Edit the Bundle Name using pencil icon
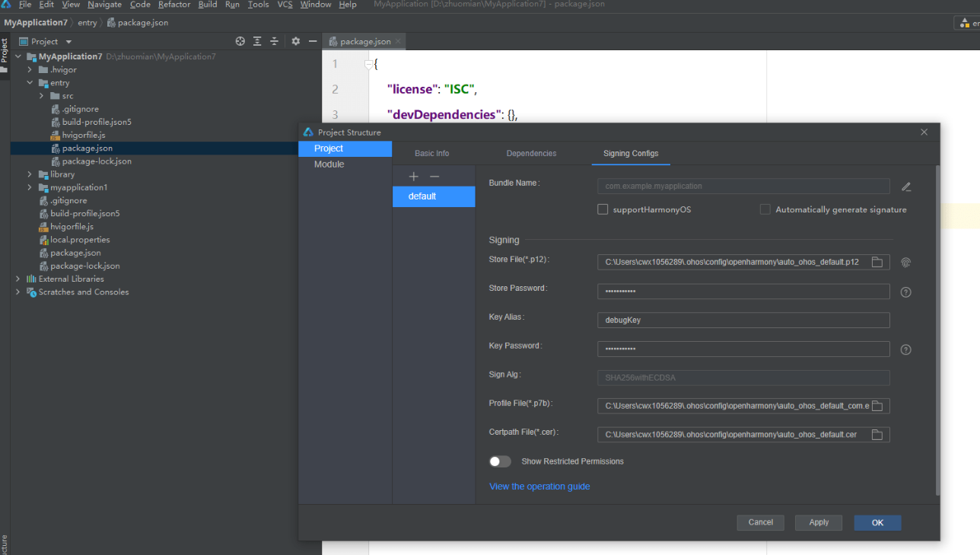This screenshot has width=980, height=555. [906, 186]
